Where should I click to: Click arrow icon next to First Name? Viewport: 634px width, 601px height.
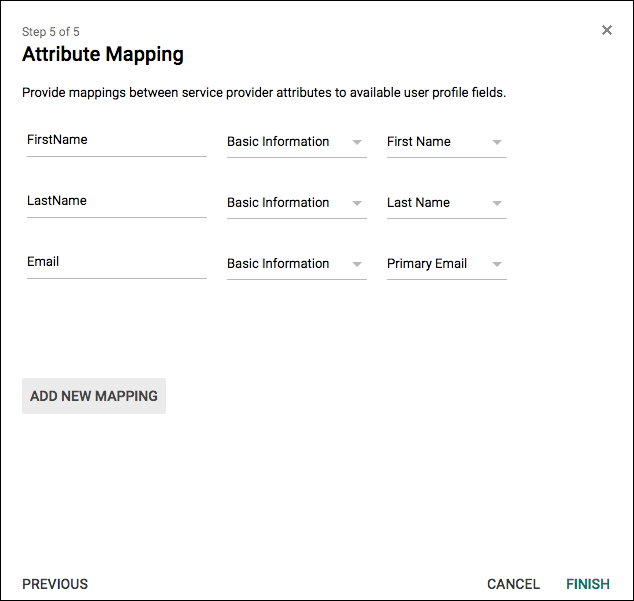[497, 143]
